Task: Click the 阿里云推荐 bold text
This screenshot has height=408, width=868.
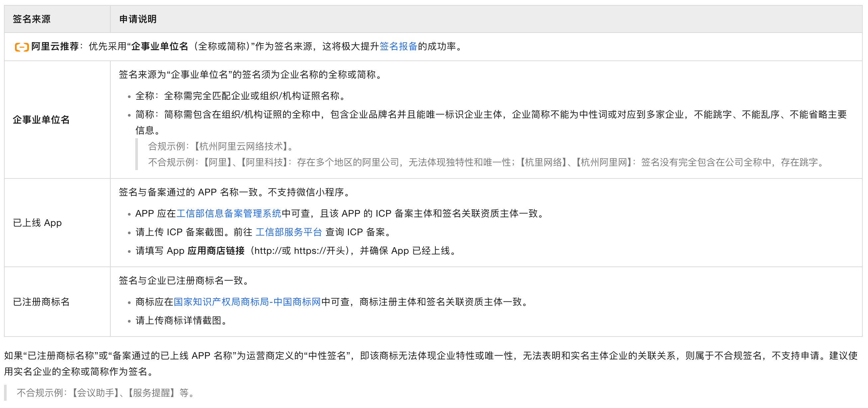Action: click(55, 47)
